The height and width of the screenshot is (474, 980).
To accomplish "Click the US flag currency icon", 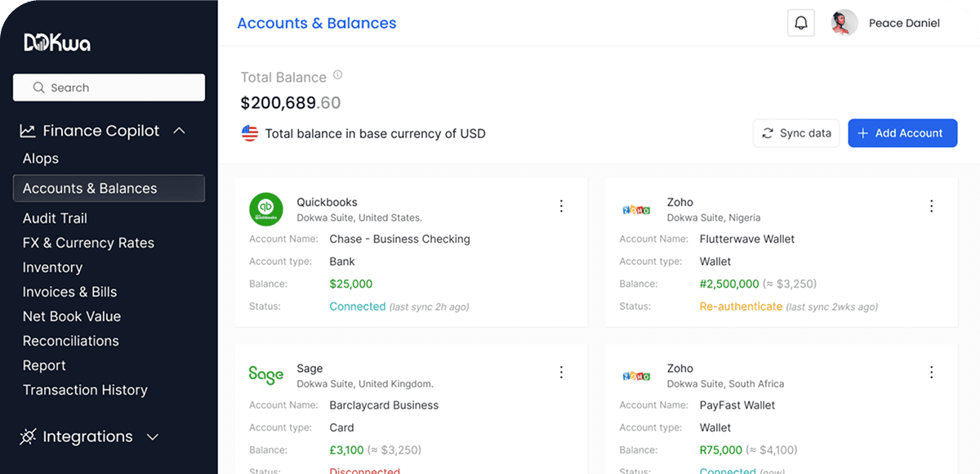I will 250,133.
